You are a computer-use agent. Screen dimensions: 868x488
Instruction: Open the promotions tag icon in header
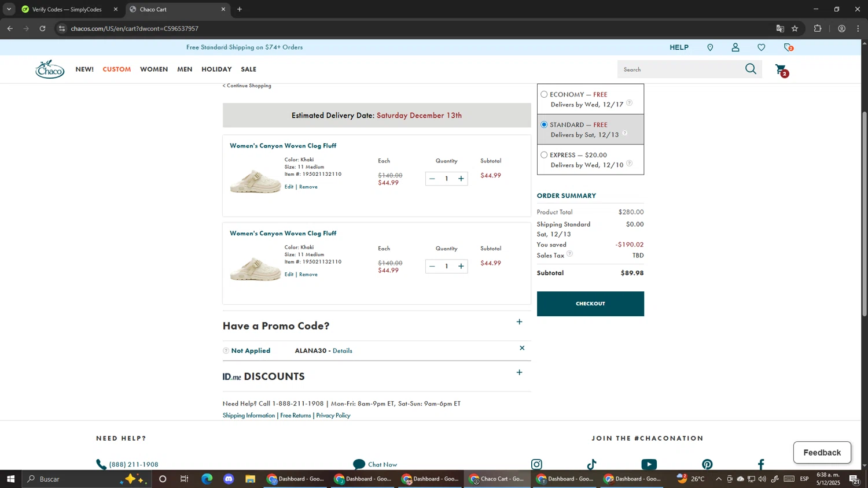(788, 47)
